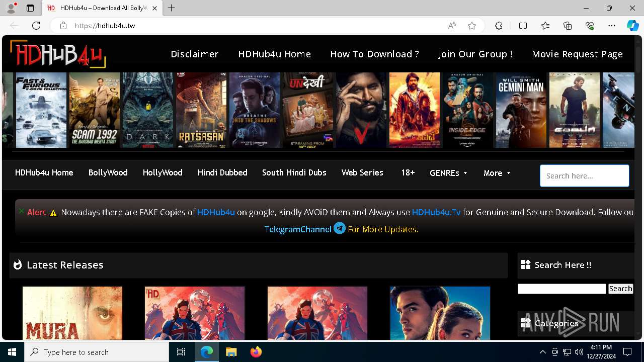The image size is (644, 362).
Task: Browse the BollyWood category
Action: tap(108, 172)
